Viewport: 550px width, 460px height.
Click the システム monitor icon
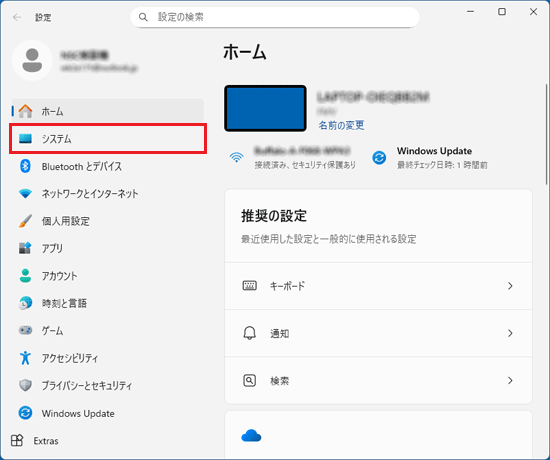point(25,139)
